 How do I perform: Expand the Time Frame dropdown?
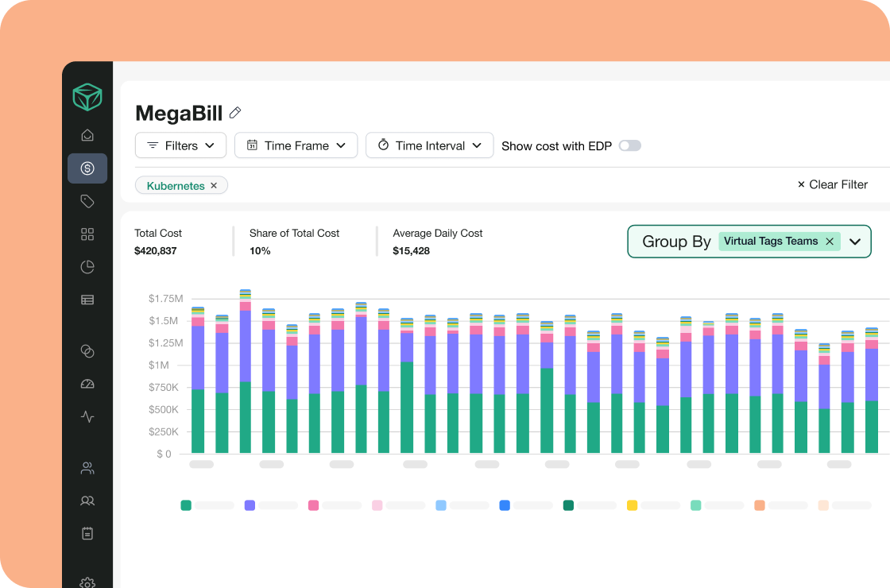(296, 145)
